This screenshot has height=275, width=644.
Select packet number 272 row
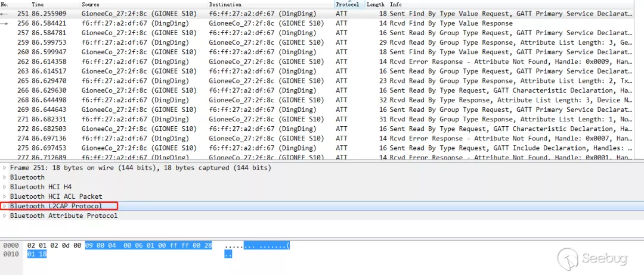point(317,129)
